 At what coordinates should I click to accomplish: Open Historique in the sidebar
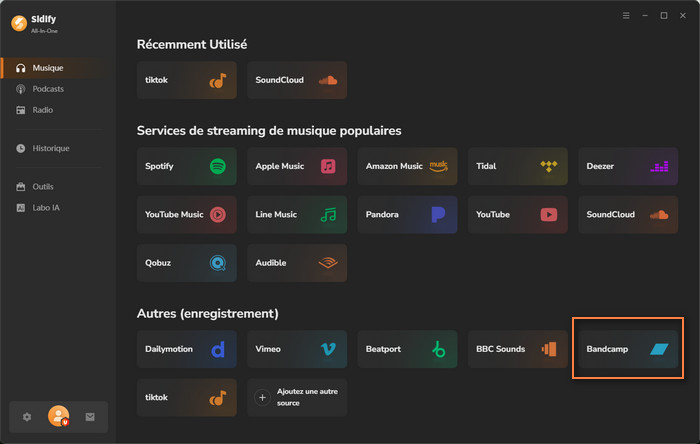point(51,148)
